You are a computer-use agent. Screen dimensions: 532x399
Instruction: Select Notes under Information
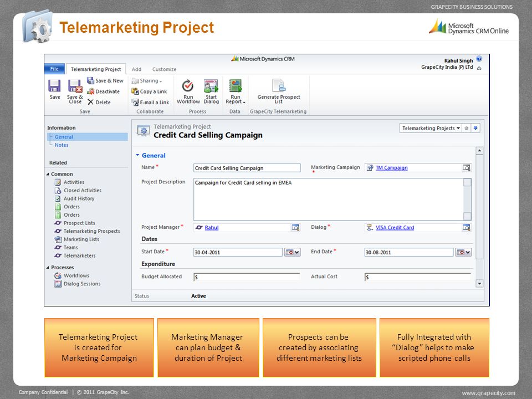62,145
